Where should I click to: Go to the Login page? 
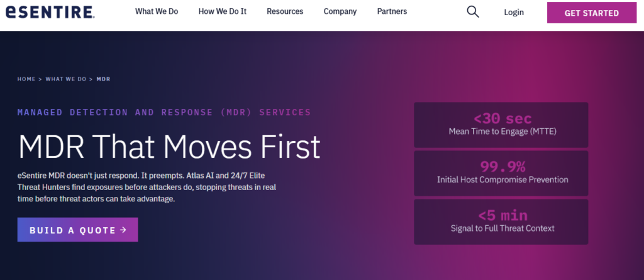[x=514, y=13]
